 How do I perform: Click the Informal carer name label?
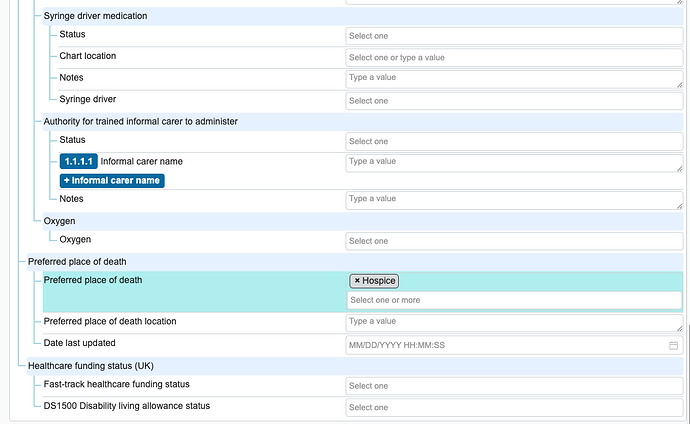[141, 161]
